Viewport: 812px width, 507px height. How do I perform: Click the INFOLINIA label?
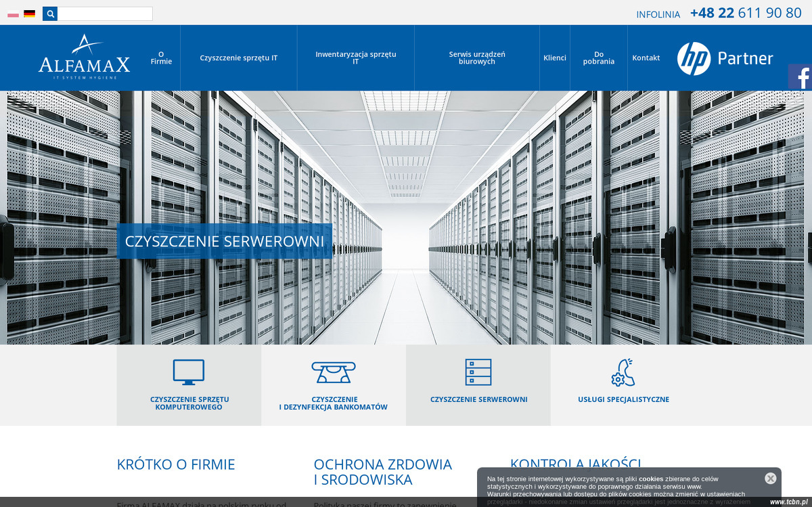pos(658,14)
